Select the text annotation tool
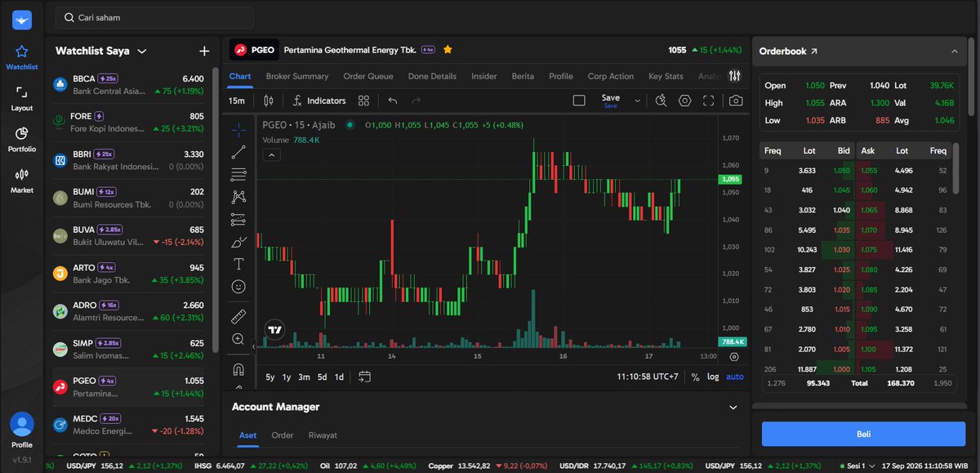The image size is (980, 473). coord(238,264)
